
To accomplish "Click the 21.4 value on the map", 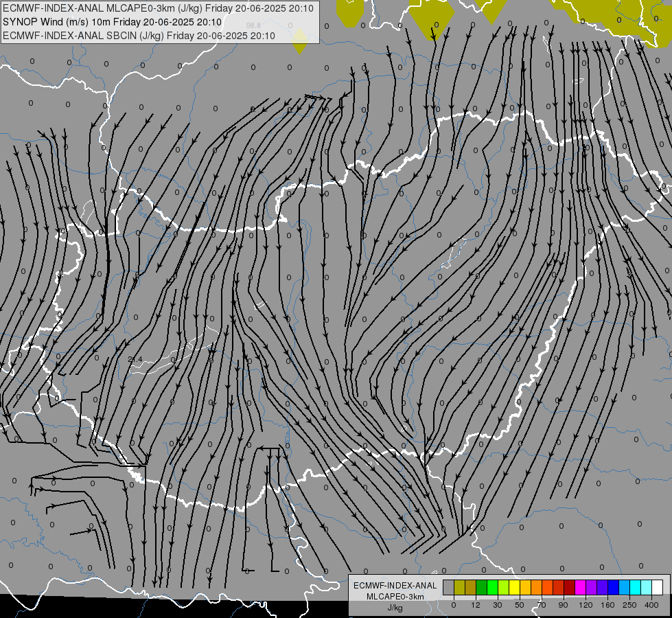I will click(135, 359).
